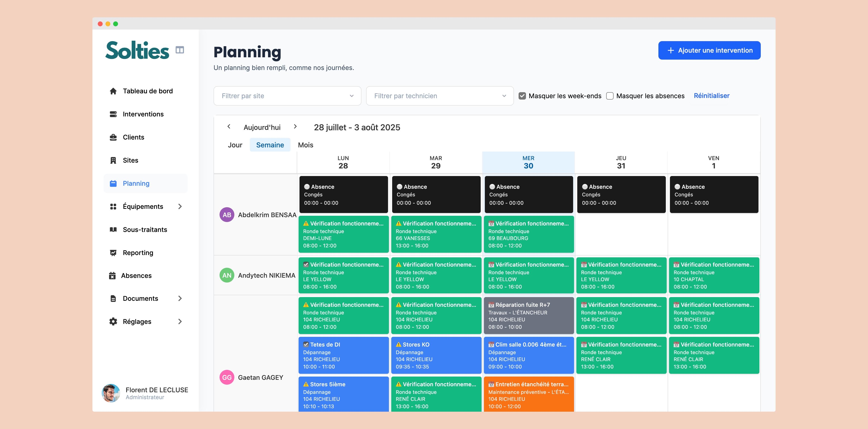This screenshot has height=429, width=868.
Task: Click the GG avatar for Gaetan GAGEY
Action: point(227,377)
